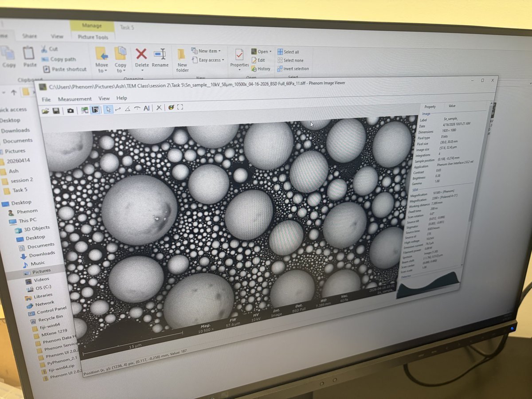Select Control Panel in Explorer navigation tree
The height and width of the screenshot is (399, 532).
48,310
